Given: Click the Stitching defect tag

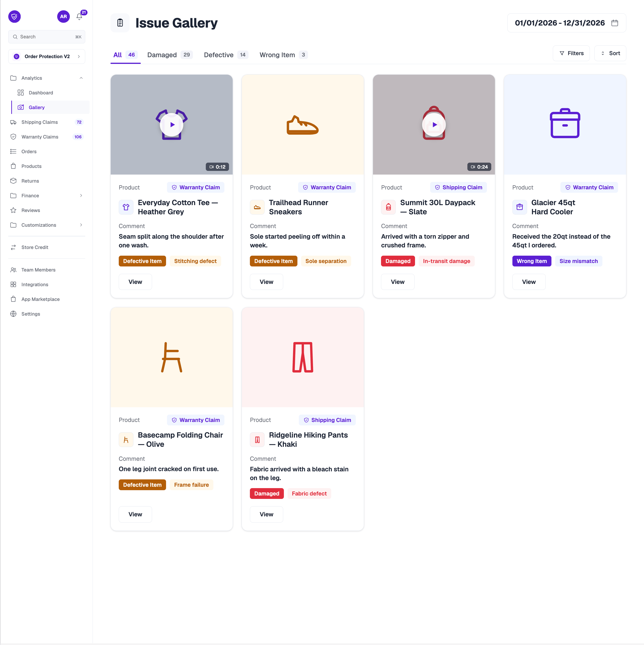Looking at the screenshot, I should point(195,261).
